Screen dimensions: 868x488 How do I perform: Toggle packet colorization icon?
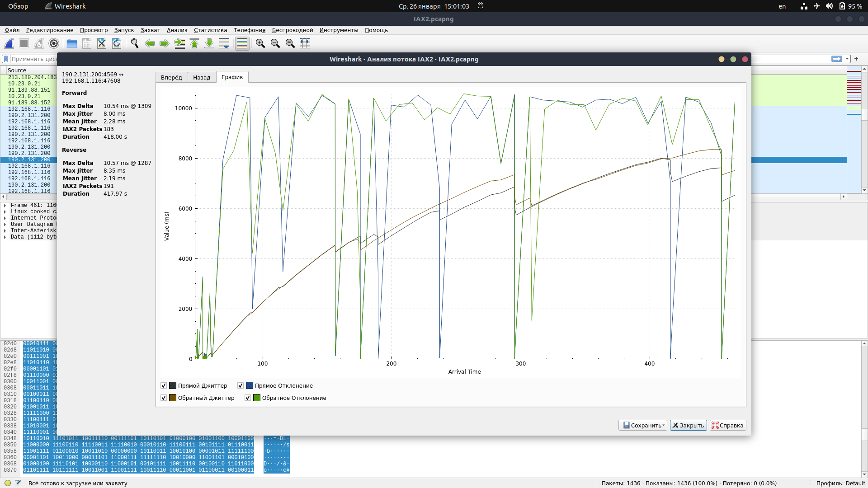coord(242,43)
